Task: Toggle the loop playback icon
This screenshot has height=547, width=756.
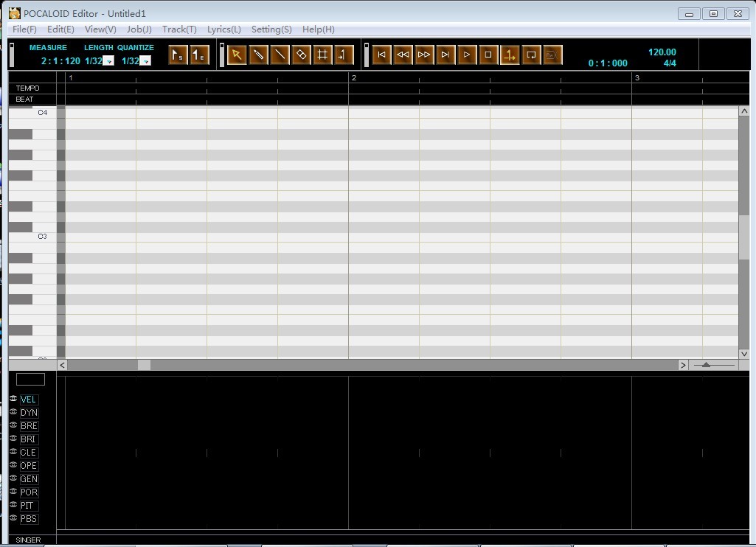Action: tap(531, 55)
